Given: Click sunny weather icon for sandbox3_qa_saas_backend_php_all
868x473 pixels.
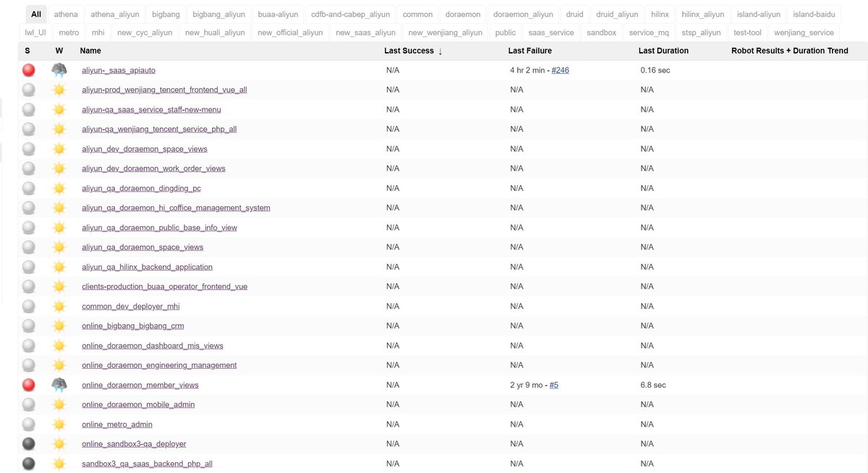Looking at the screenshot, I should click(x=59, y=463).
